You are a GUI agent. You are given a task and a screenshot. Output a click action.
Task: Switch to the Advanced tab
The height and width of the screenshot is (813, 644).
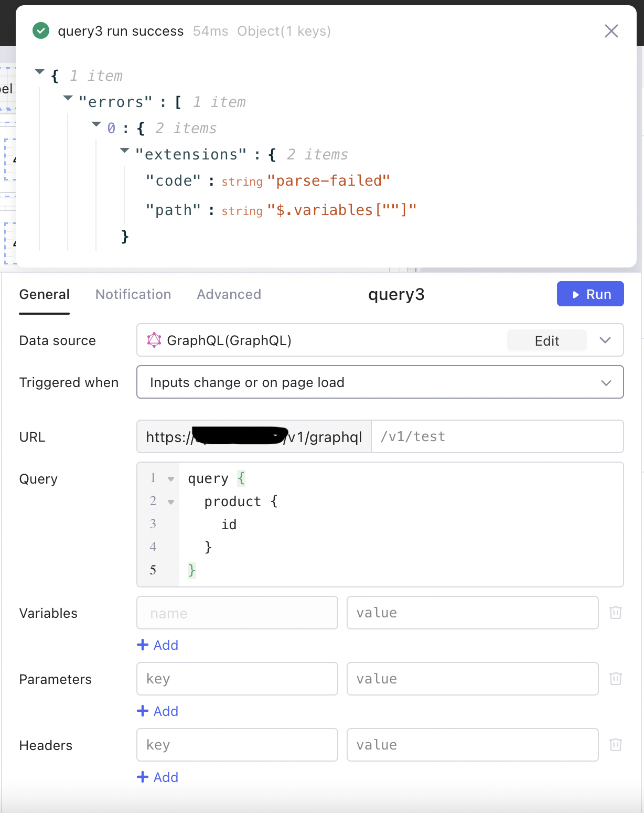(229, 294)
